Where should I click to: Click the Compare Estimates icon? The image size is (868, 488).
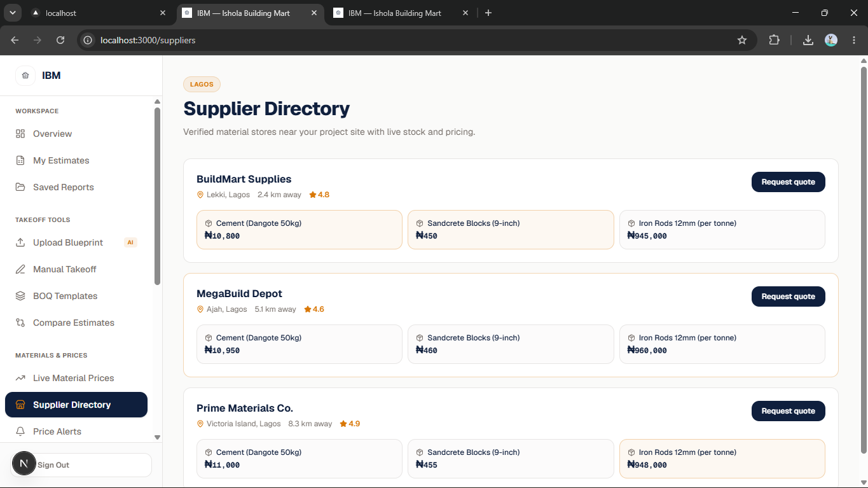tap(20, 323)
